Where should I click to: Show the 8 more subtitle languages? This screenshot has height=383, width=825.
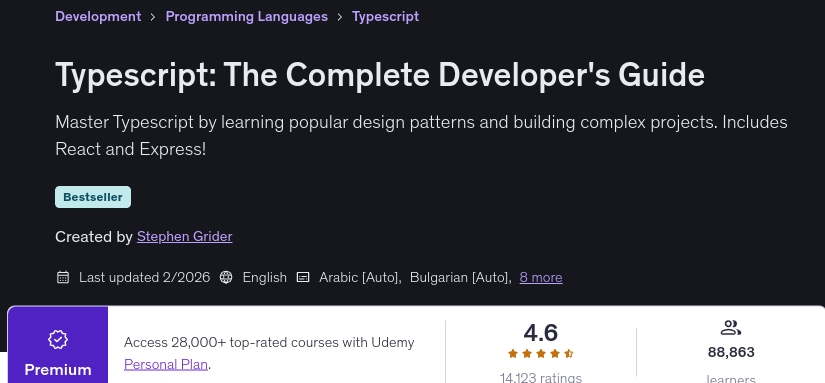click(541, 277)
